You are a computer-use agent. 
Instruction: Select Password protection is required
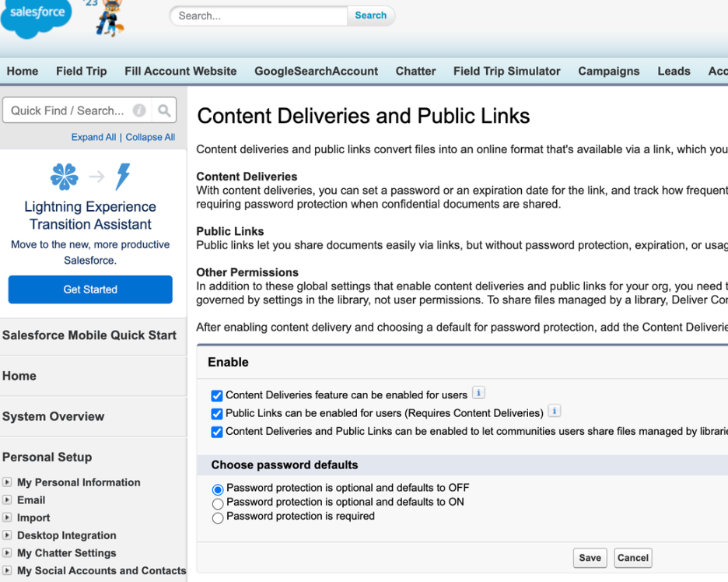[218, 518]
